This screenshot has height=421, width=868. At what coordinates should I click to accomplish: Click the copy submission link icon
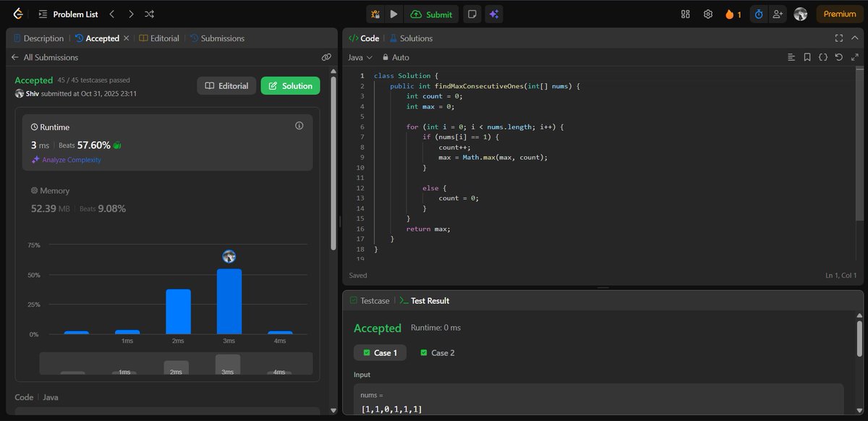click(x=326, y=56)
